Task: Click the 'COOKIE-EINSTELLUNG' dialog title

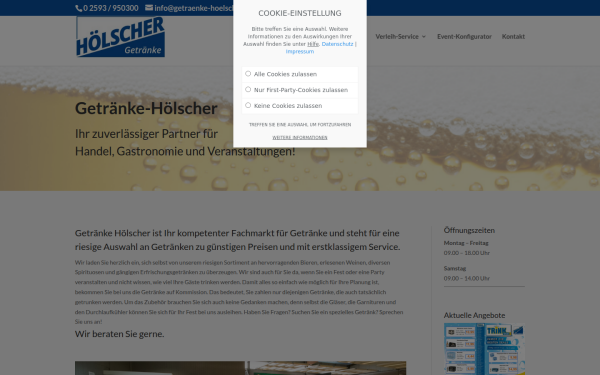Action: (300, 13)
